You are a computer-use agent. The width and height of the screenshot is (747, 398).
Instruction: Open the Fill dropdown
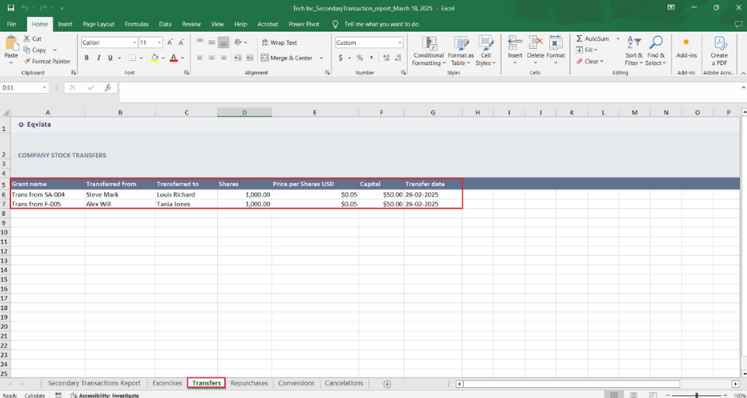pyautogui.click(x=586, y=50)
